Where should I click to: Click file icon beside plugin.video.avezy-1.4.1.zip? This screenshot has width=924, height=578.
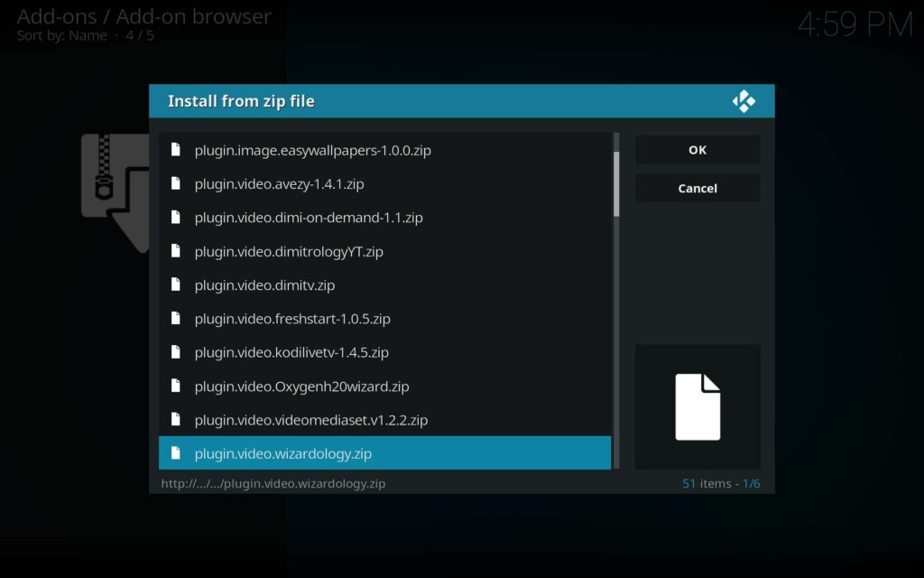(176, 183)
